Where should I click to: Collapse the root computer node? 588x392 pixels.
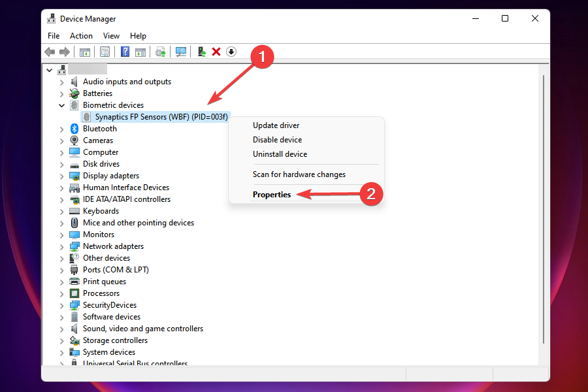49,70
